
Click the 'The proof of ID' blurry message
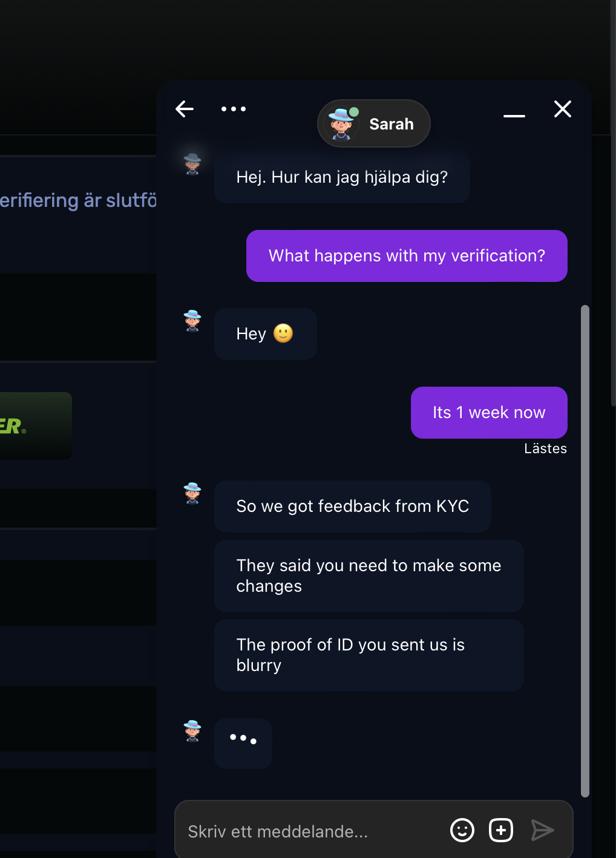point(369,655)
